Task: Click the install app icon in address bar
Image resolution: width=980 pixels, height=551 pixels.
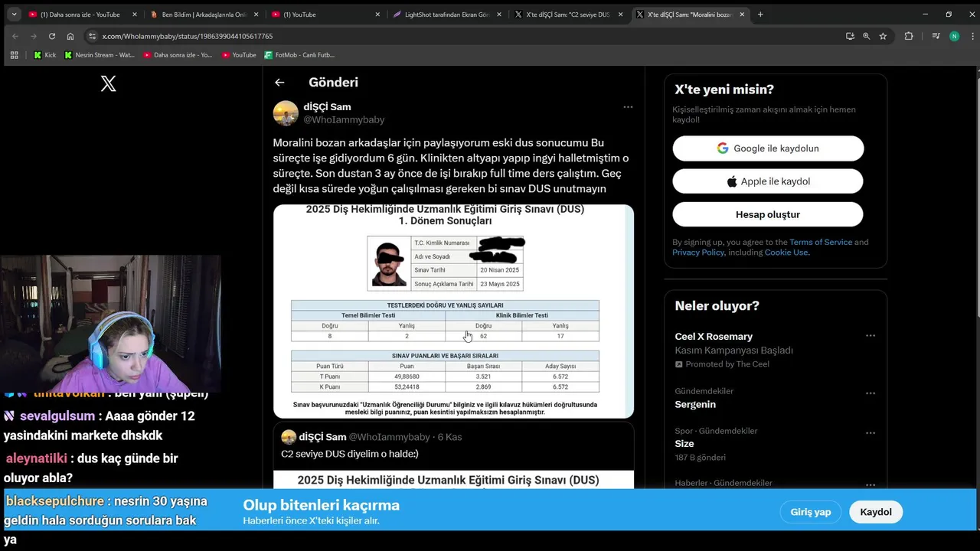Action: point(850,36)
